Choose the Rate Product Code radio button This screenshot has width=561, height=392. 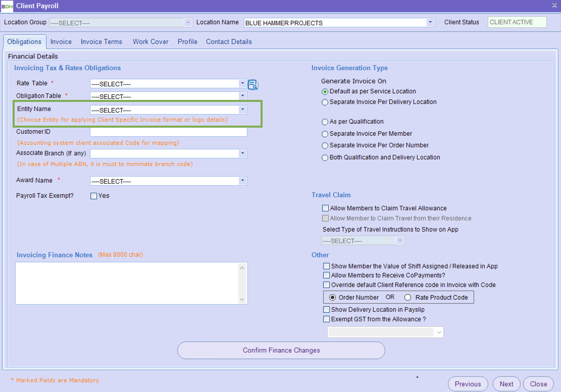[408, 298]
